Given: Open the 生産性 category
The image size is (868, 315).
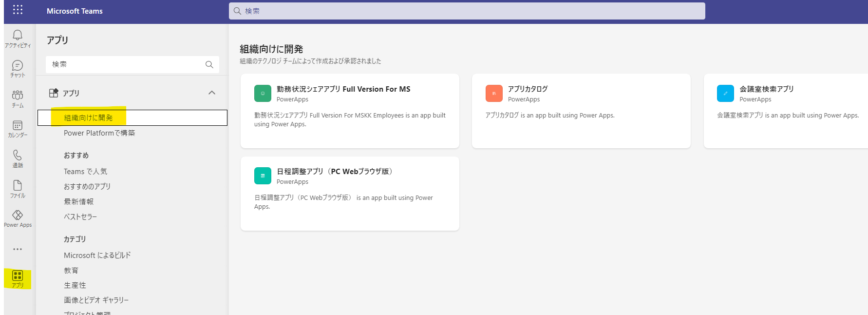Looking at the screenshot, I should tap(75, 285).
